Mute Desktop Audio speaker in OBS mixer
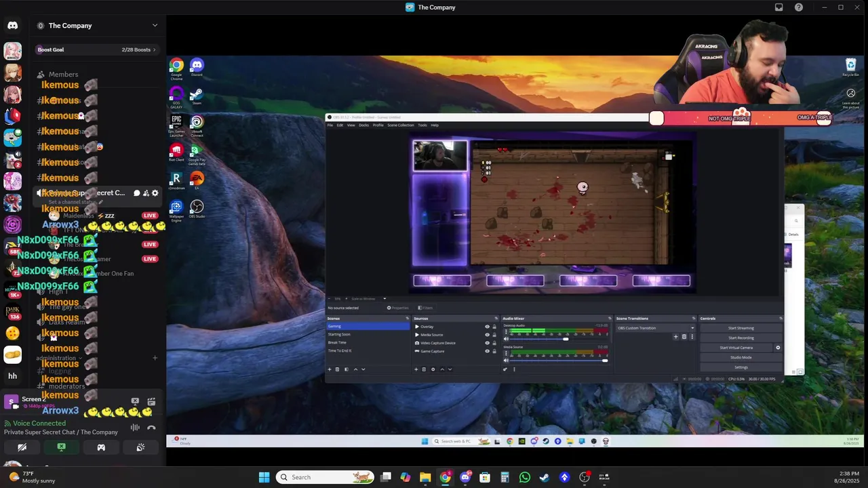The width and height of the screenshot is (868, 488). 506,339
